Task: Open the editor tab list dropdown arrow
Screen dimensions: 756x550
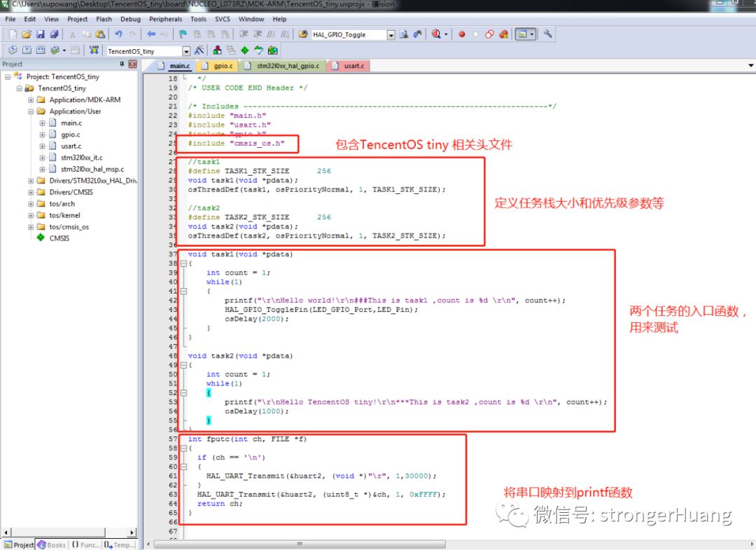Action: click(750, 65)
